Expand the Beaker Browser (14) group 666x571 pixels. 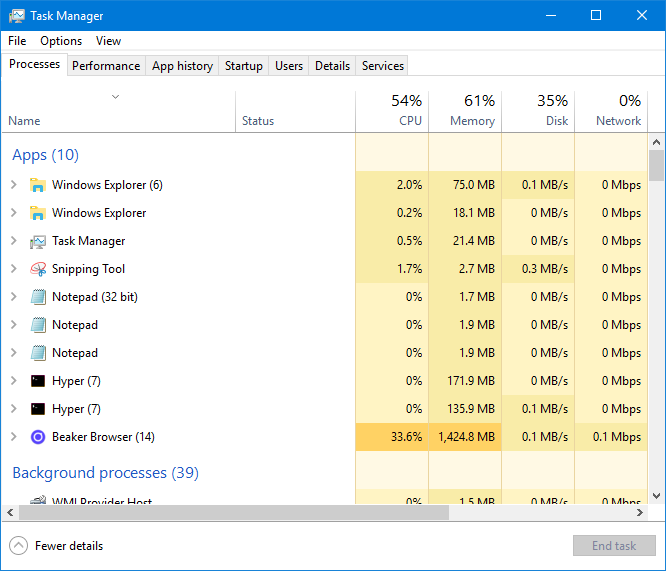click(14, 437)
